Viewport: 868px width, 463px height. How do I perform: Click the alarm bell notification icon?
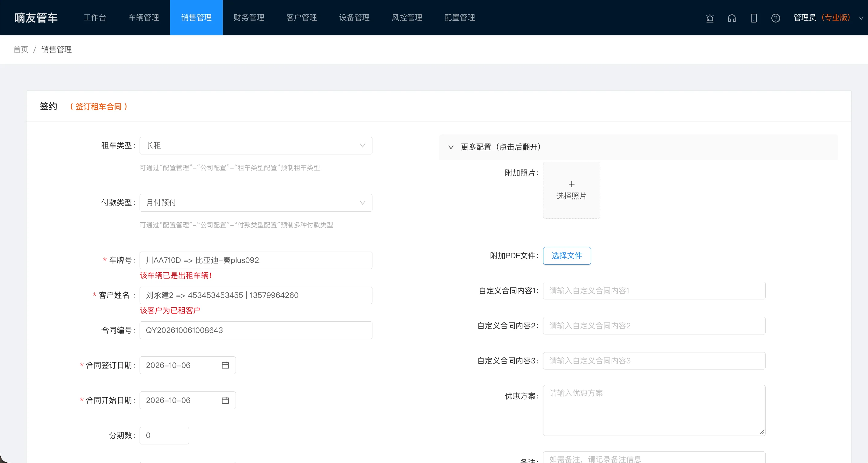tap(710, 18)
